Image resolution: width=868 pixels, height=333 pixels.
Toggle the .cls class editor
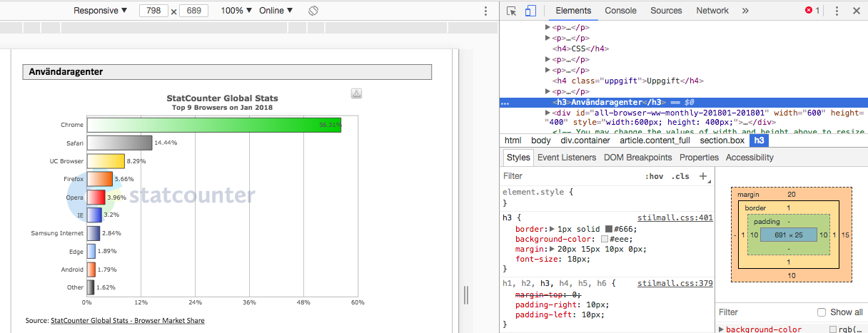[x=681, y=176]
